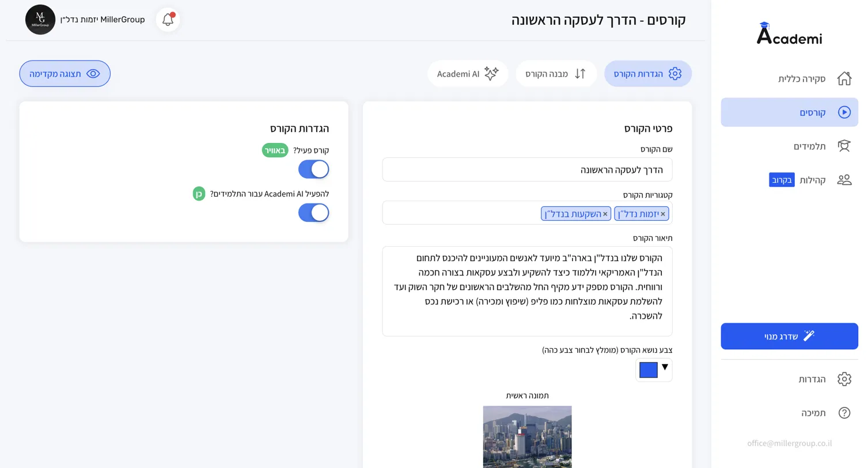Click the MillerGroup logo avatar
The image size is (868, 468).
tap(40, 19)
